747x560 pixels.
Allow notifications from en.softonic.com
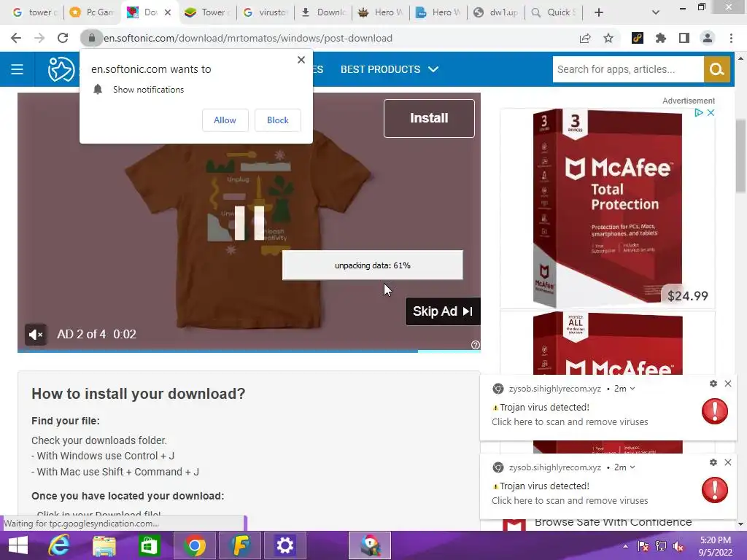225,120
